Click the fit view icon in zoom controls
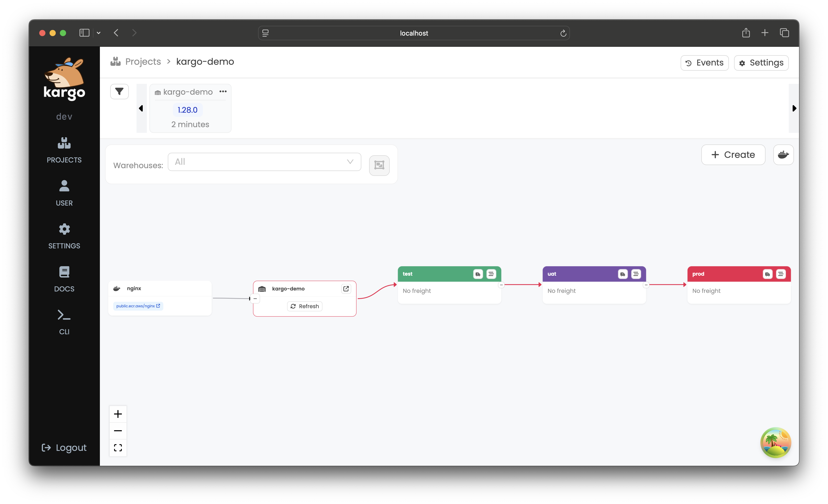 [x=118, y=448]
